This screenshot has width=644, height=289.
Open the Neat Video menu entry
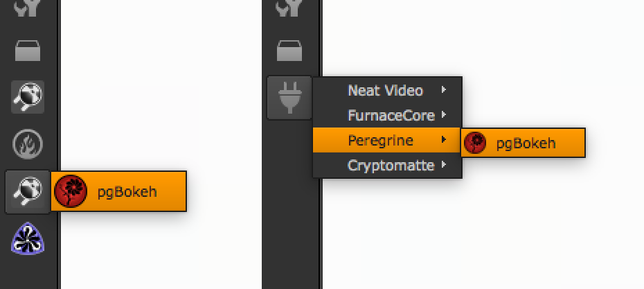[385, 90]
